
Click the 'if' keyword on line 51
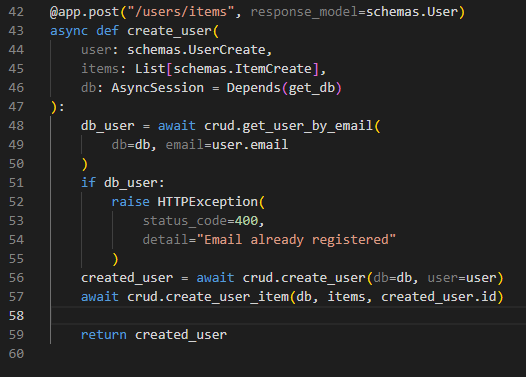(x=88, y=183)
